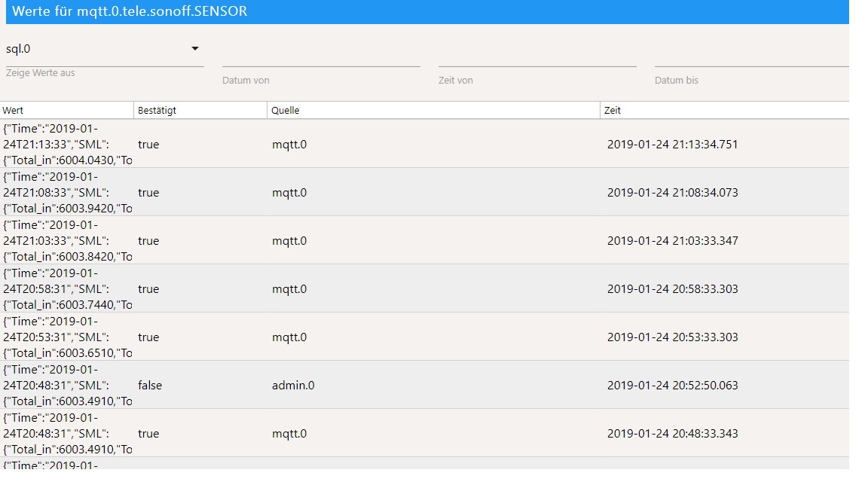Select timestamp 2019-01-24 21:13:34.751
Viewport: 868px width, 488px height.
tap(673, 145)
